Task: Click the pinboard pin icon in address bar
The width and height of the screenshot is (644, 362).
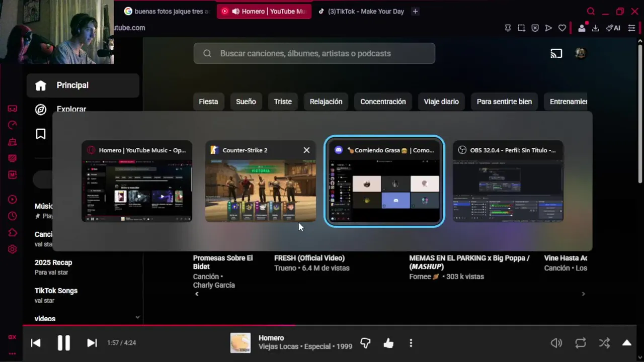Action: click(x=508, y=28)
